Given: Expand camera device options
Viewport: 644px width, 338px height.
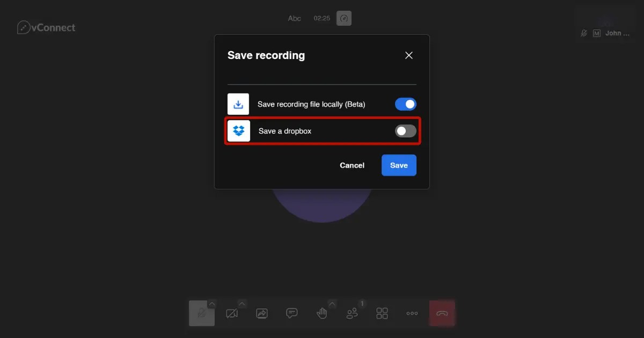Looking at the screenshot, I should [243, 302].
